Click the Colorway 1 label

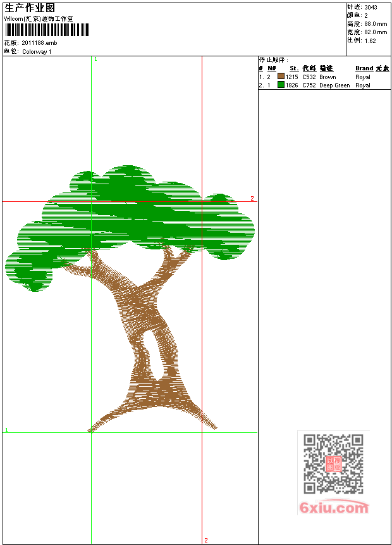(37, 51)
